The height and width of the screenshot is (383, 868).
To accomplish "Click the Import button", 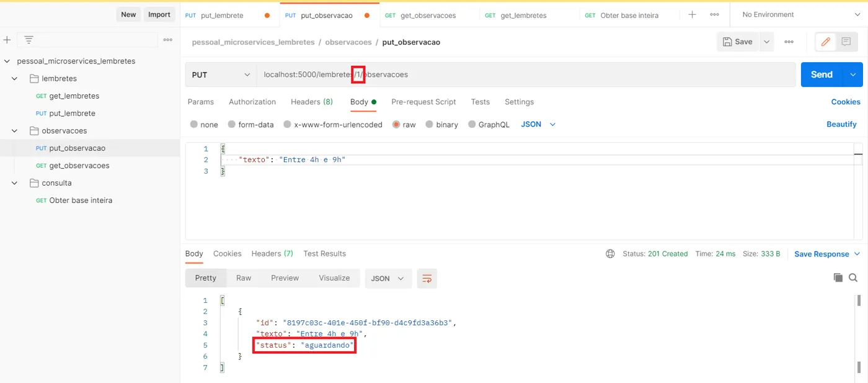I will 159,14.
